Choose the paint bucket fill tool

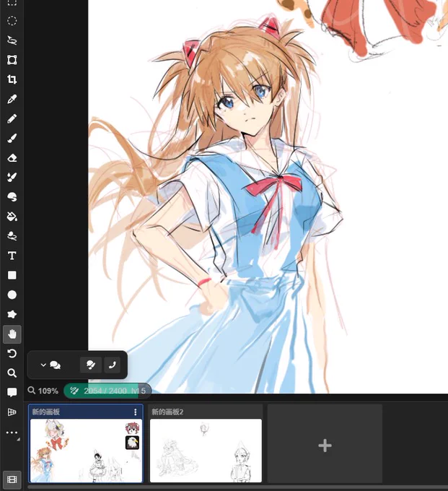12,217
